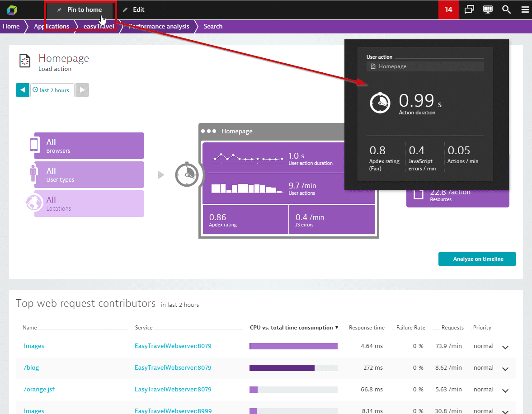Click the globe Locations icon

[34, 203]
